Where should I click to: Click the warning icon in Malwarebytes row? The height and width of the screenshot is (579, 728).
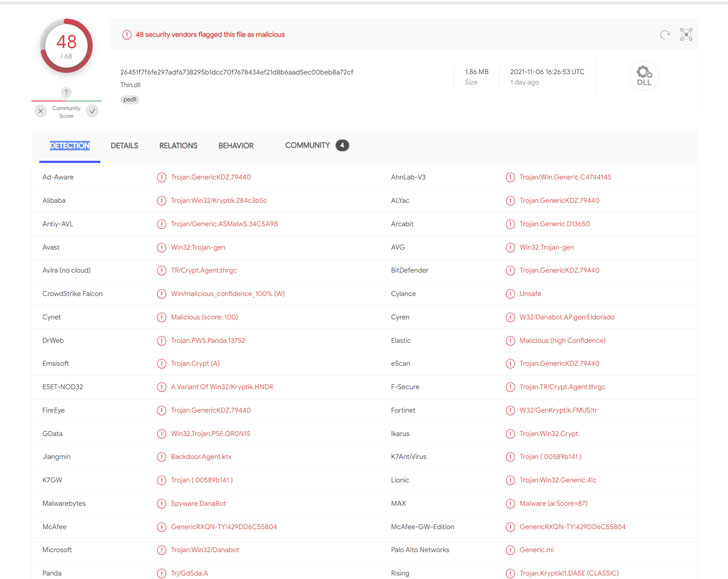pyautogui.click(x=162, y=503)
